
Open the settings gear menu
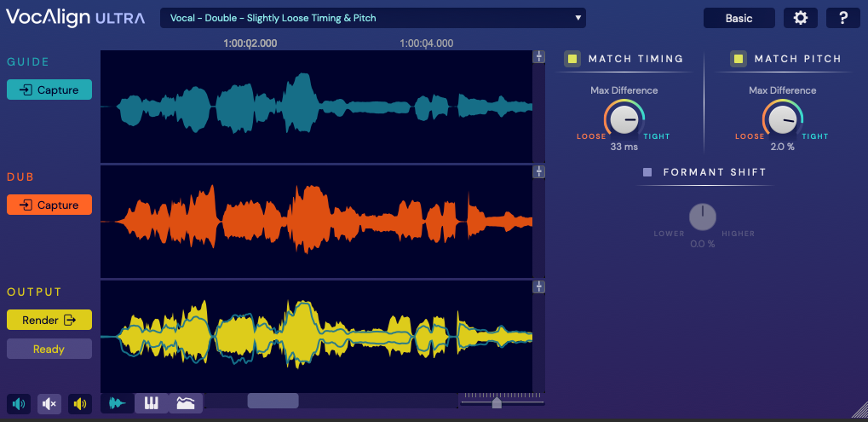pyautogui.click(x=801, y=18)
